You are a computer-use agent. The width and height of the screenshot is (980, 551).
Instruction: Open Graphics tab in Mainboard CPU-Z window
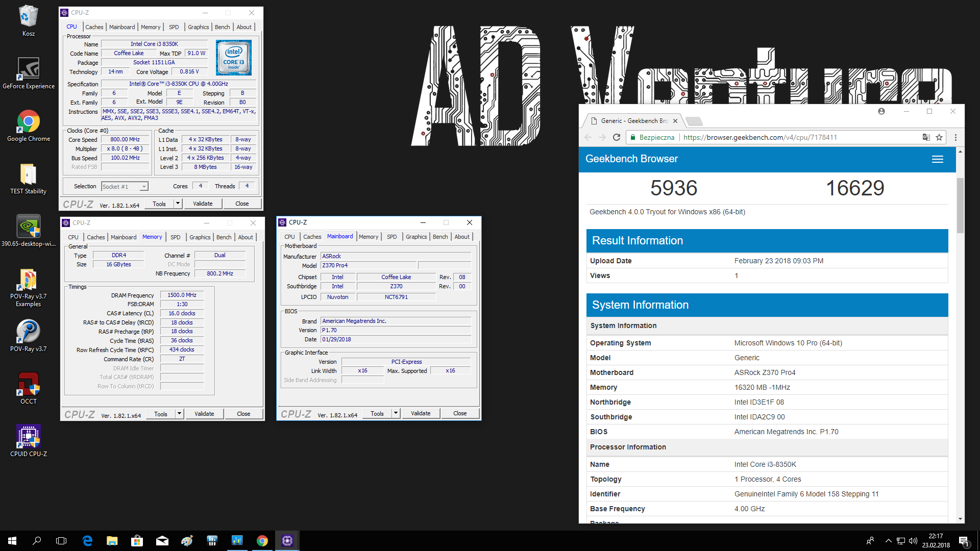click(x=416, y=237)
